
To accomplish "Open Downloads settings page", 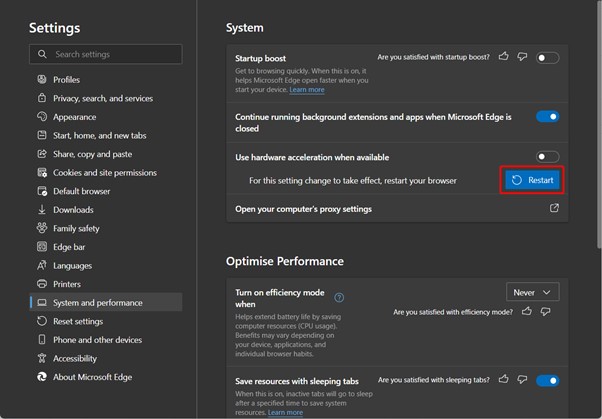I will tap(106, 210).
